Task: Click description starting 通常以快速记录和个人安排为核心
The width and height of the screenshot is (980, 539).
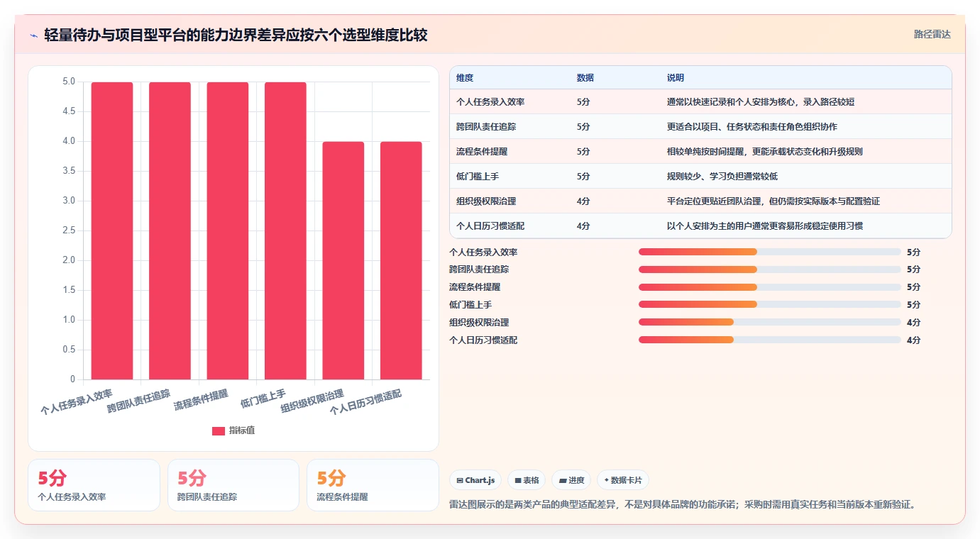Action: [x=761, y=102]
